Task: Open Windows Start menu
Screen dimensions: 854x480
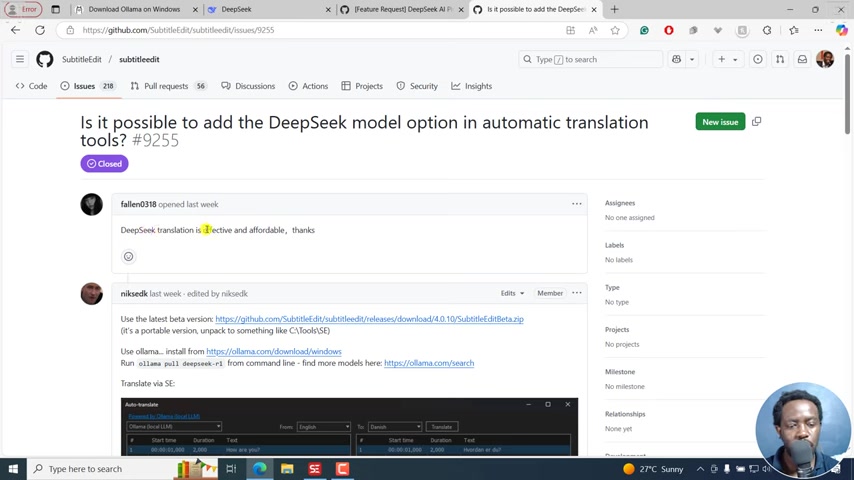Action: tap(13, 469)
